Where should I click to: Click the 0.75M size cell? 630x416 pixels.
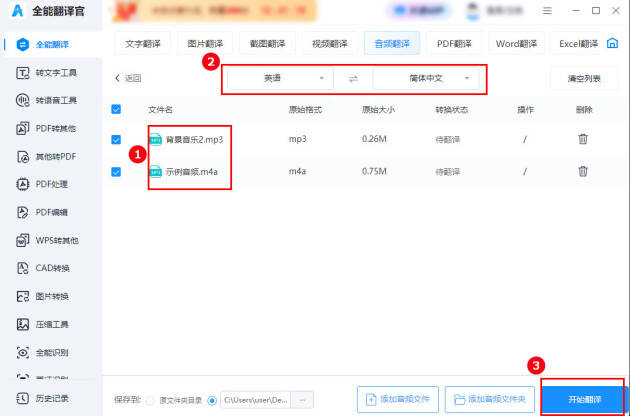pyautogui.click(x=374, y=171)
